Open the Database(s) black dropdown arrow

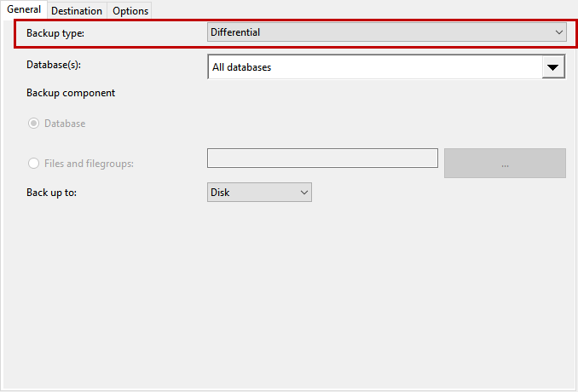(553, 67)
